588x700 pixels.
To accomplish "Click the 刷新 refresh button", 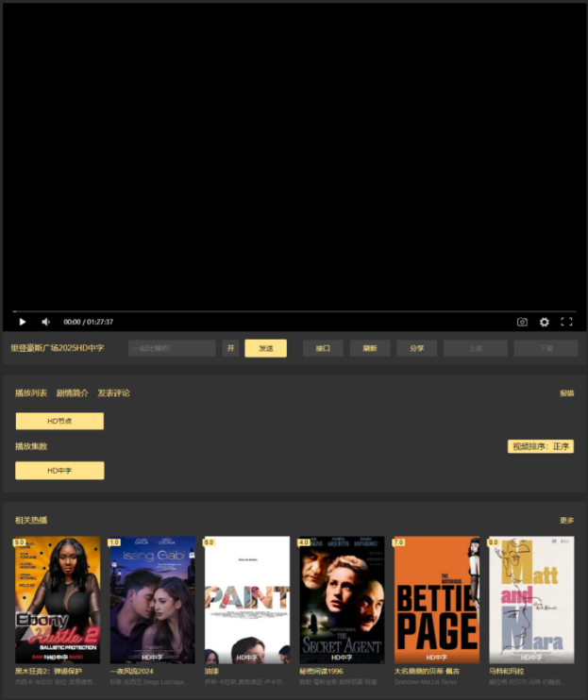I will coord(370,348).
